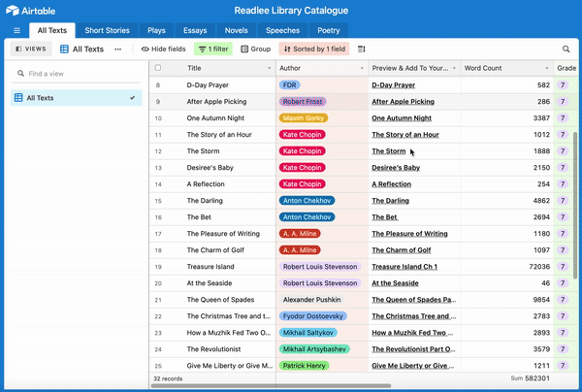Switch to the Poetry tab
Screen dimensions: 582x392
pyautogui.click(x=329, y=30)
